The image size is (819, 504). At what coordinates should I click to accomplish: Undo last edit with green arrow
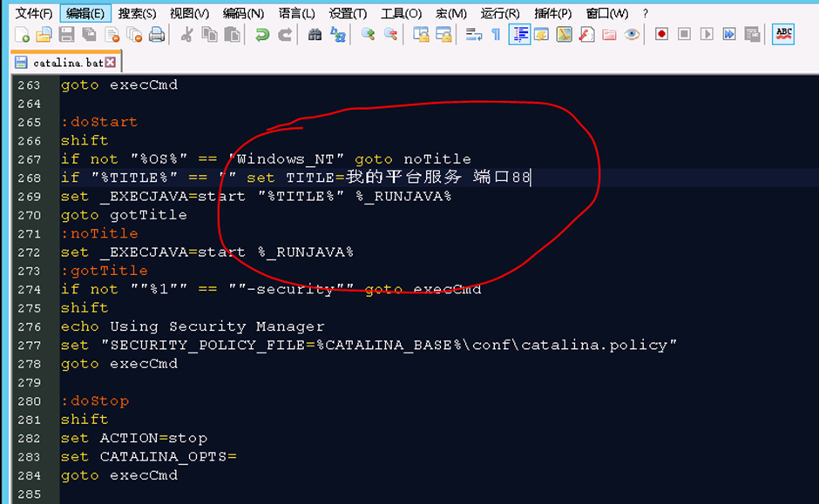point(261,35)
